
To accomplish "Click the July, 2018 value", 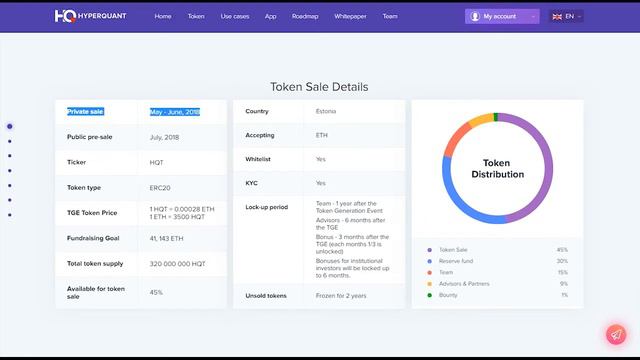I will (x=164, y=138).
